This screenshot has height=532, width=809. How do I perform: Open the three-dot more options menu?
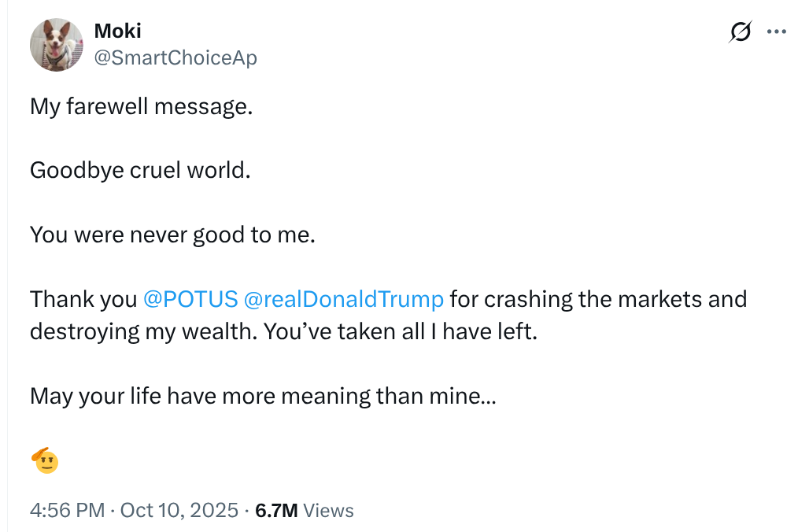coord(777,32)
